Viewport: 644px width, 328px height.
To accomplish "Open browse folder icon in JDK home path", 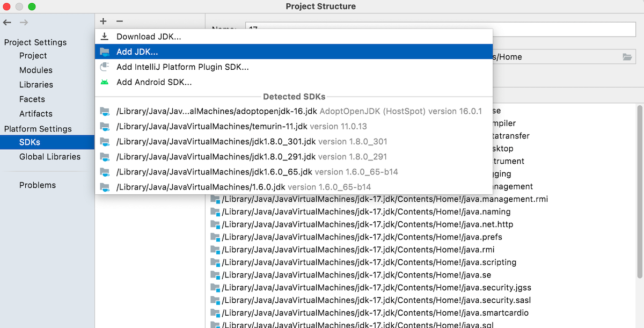I will 627,57.
